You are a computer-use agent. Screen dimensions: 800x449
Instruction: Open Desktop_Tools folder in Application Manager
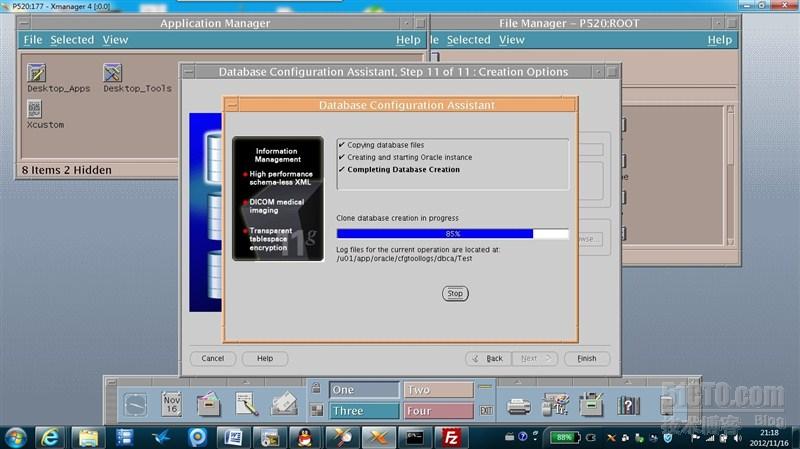[x=112, y=73]
